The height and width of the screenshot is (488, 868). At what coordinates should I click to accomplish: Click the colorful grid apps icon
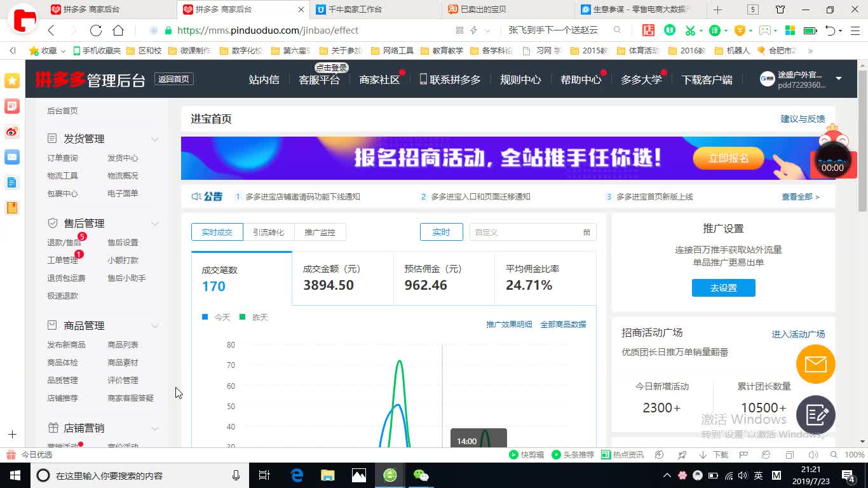click(790, 30)
